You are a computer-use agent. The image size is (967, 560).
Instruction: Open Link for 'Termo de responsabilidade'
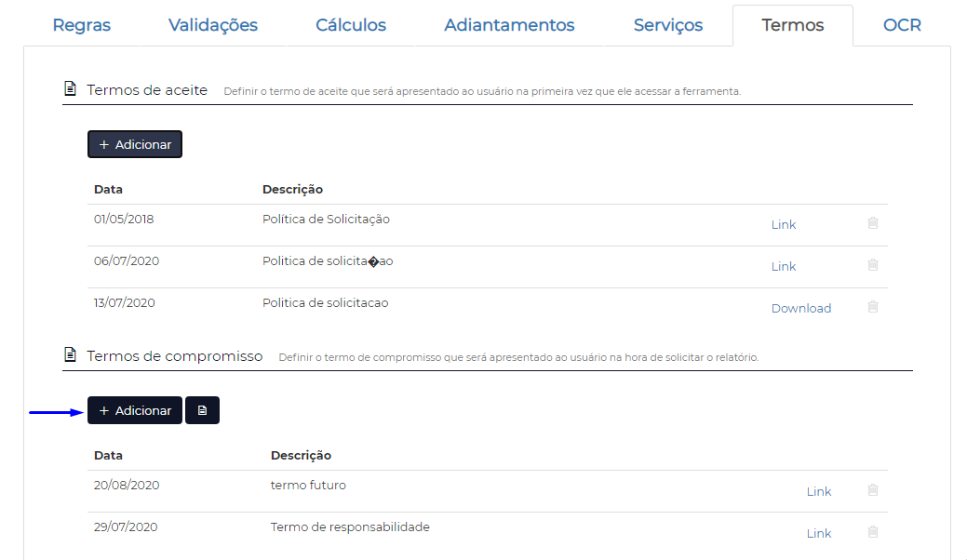click(x=819, y=533)
